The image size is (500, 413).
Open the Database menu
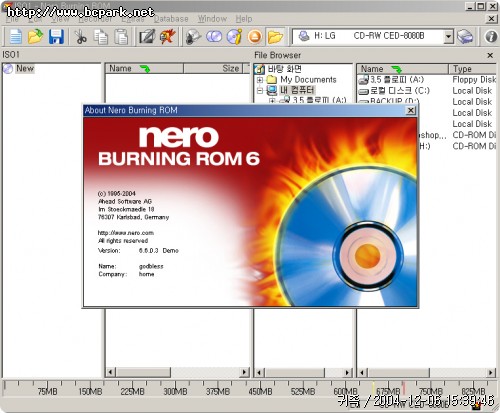click(171, 19)
